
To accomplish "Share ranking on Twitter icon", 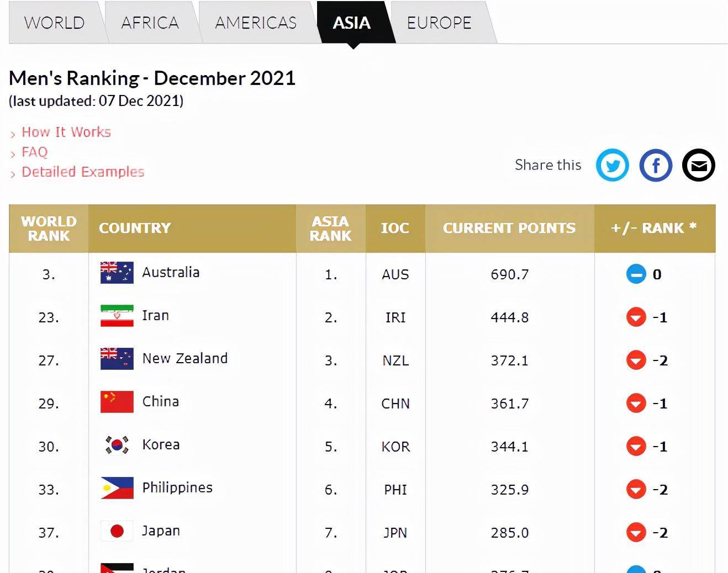I will point(612,165).
